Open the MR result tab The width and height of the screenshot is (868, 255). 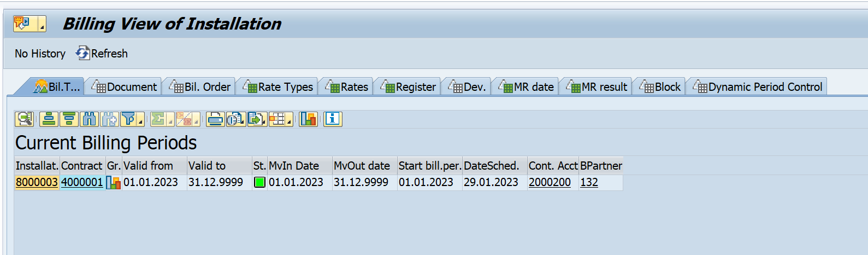pyautogui.click(x=597, y=86)
